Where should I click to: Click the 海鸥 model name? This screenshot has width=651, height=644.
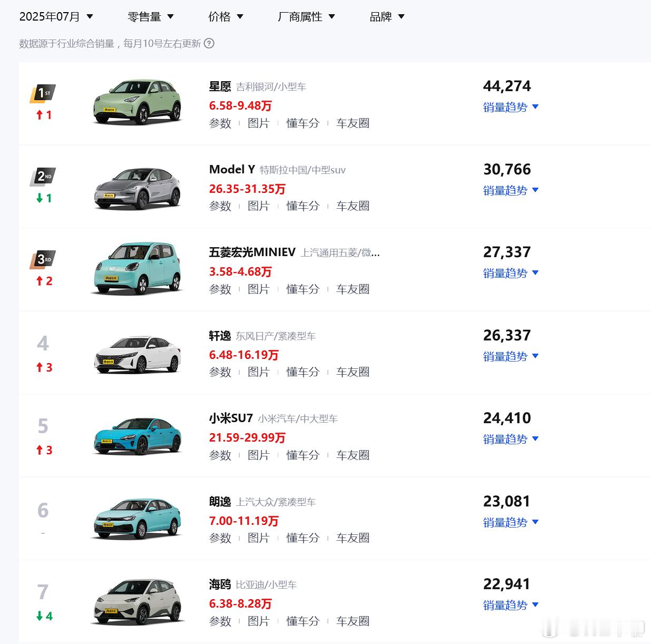click(220, 584)
